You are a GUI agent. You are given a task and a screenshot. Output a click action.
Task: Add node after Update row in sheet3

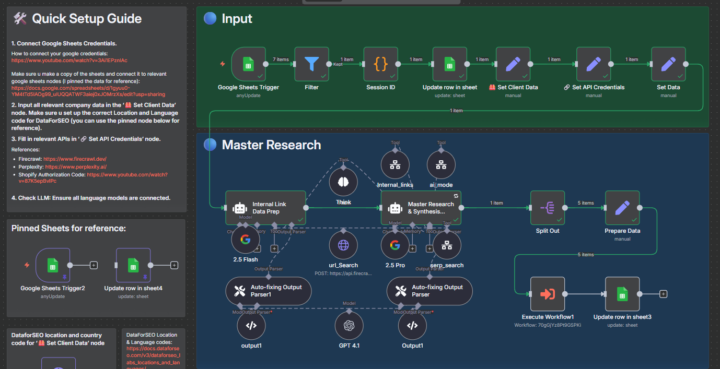coord(663,294)
